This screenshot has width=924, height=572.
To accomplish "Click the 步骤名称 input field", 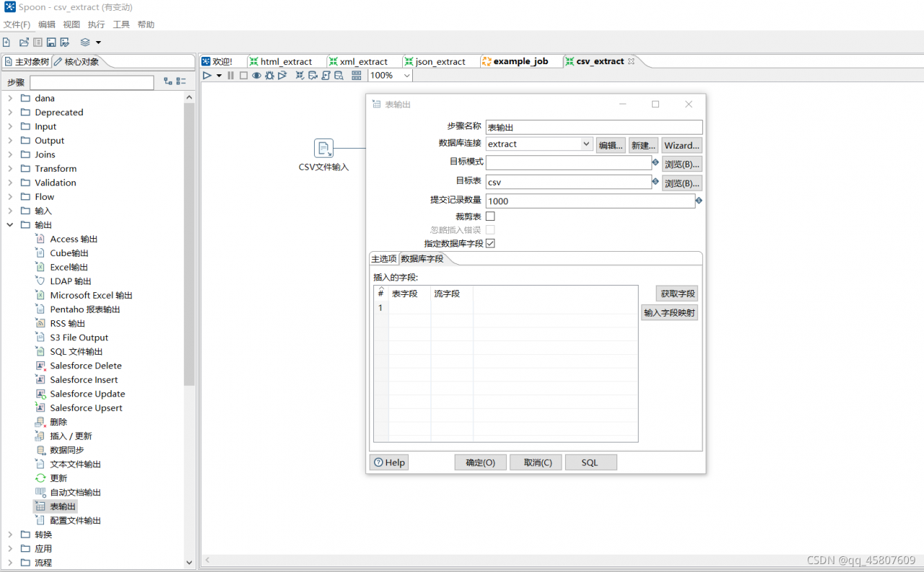I will pyautogui.click(x=594, y=127).
